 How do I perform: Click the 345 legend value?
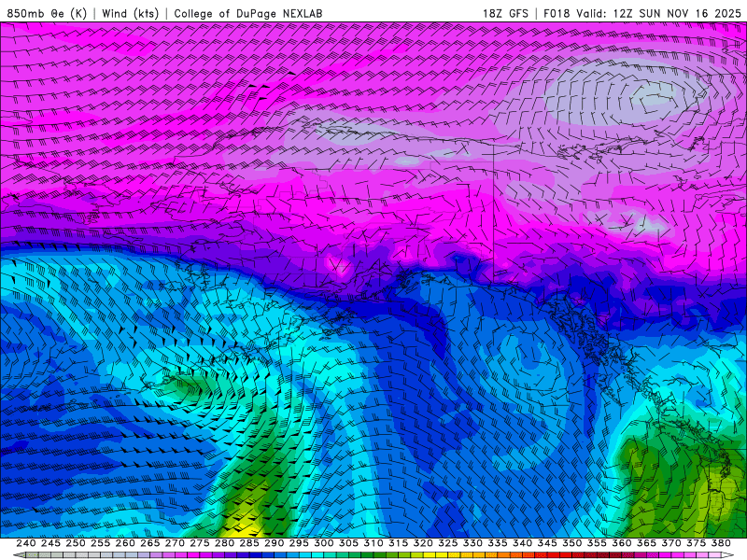[547, 543]
